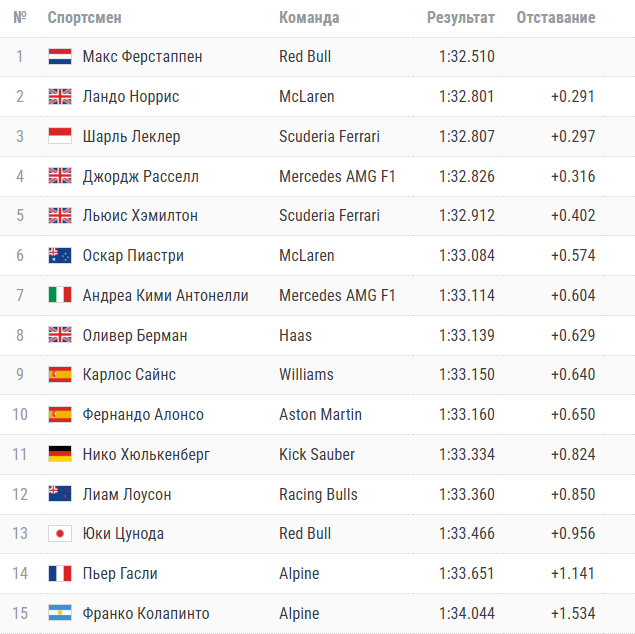Open driver Ландо Норрис name link
Image resolution: width=635 pixels, height=634 pixels.
click(133, 97)
